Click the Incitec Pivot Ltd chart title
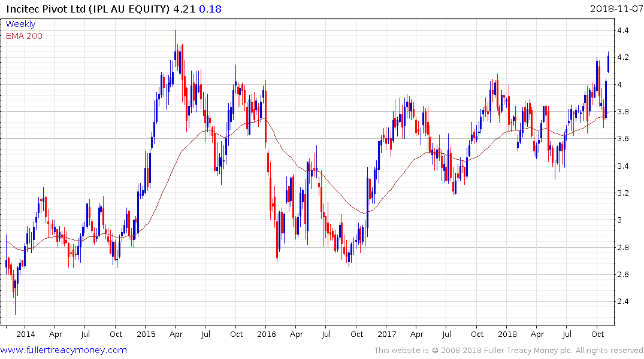Screen dimensions: 644x359 (x=87, y=8)
